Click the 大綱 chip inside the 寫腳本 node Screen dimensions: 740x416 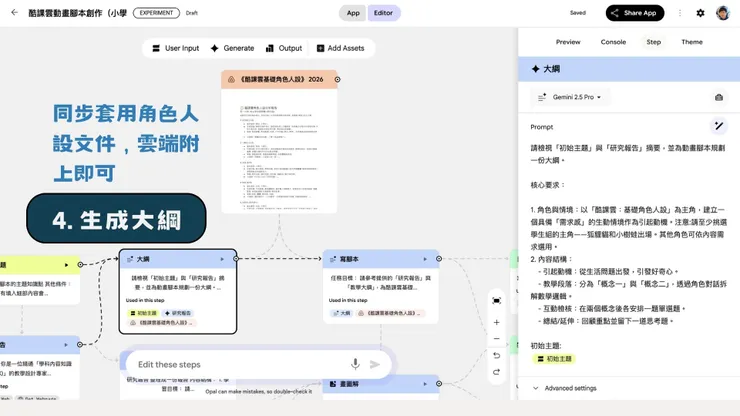(341, 313)
